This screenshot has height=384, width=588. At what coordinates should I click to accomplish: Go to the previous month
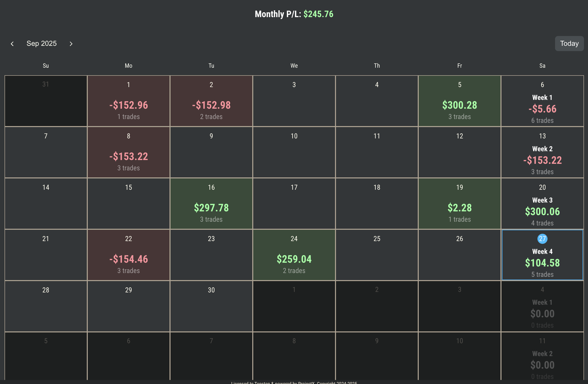point(12,44)
